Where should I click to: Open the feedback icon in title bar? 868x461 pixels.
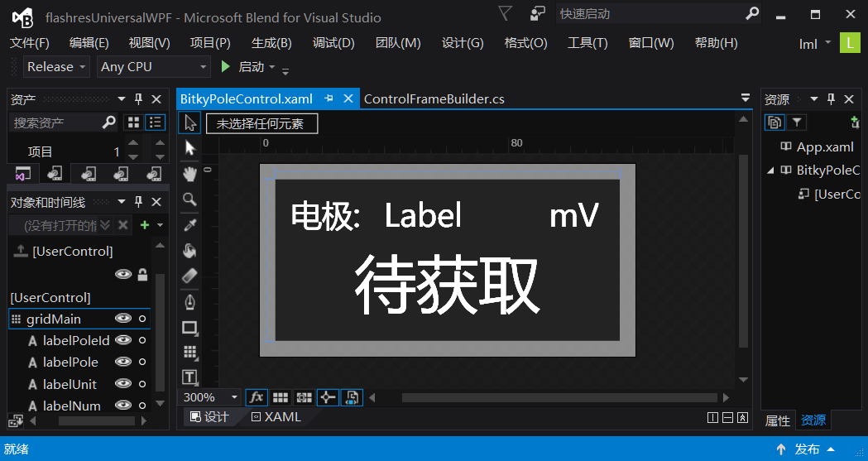[537, 14]
